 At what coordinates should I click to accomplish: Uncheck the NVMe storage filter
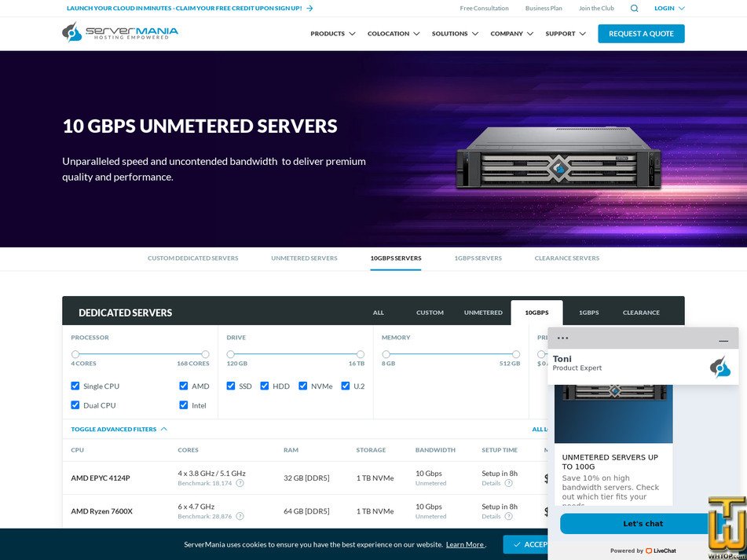pyautogui.click(x=302, y=386)
